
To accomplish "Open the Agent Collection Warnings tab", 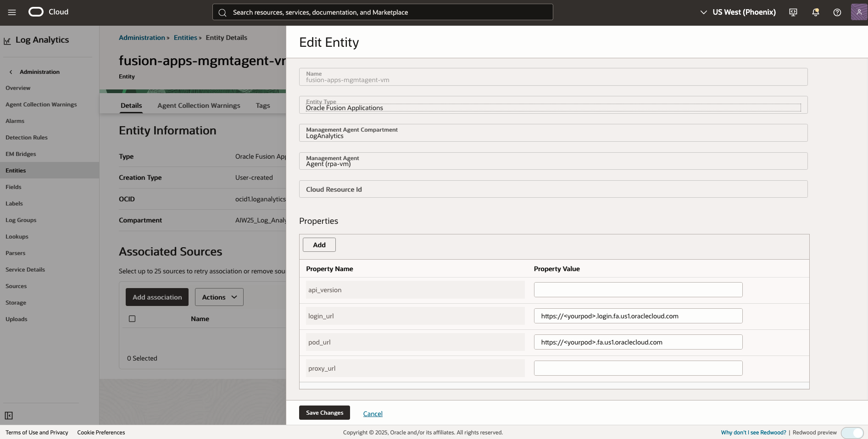I will pos(199,105).
